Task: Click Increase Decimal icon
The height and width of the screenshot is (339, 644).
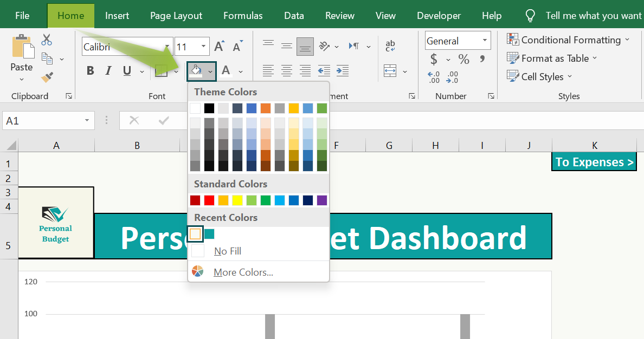Action: 434,77
